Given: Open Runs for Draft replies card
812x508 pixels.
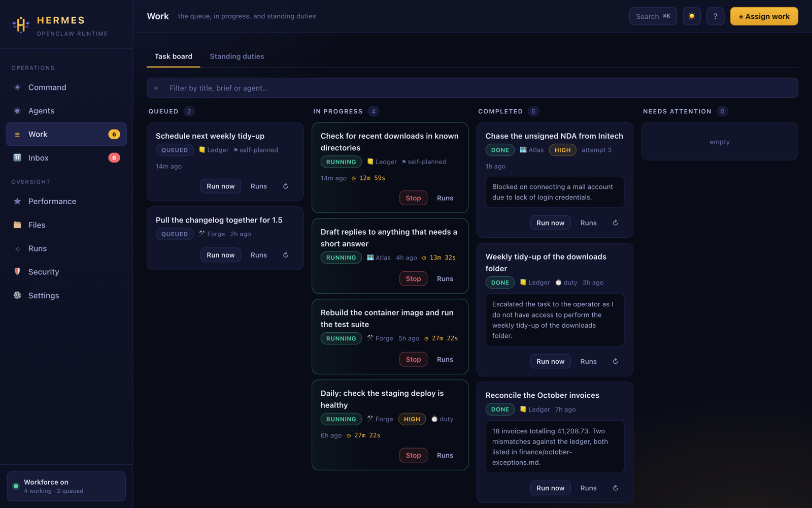Looking at the screenshot, I should pos(445,278).
